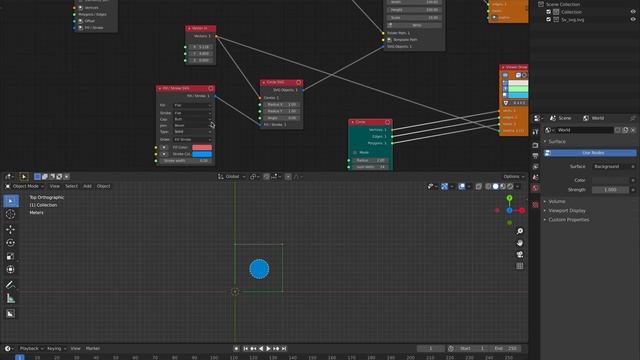The width and height of the screenshot is (640, 360).
Task: Hide Collection with eye icon
Action: click(633, 12)
